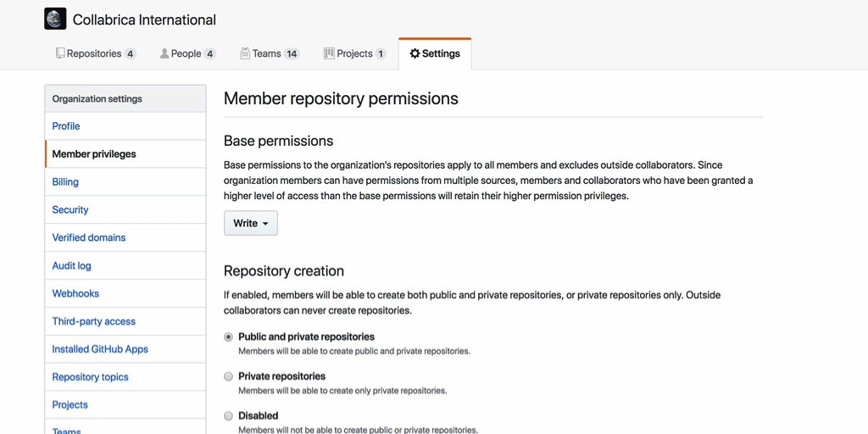This screenshot has height=434, width=868.
Task: Open the People tab
Action: (186, 53)
